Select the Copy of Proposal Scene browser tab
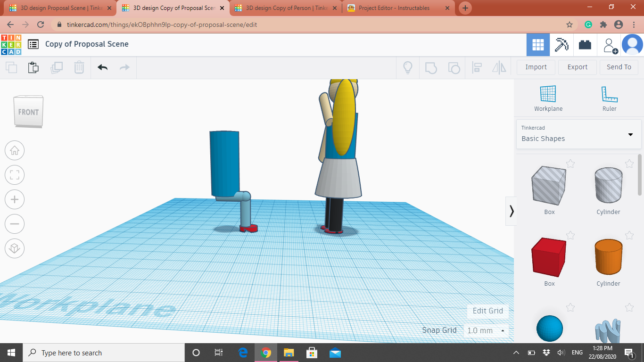The image size is (644, 362). pyautogui.click(x=173, y=8)
